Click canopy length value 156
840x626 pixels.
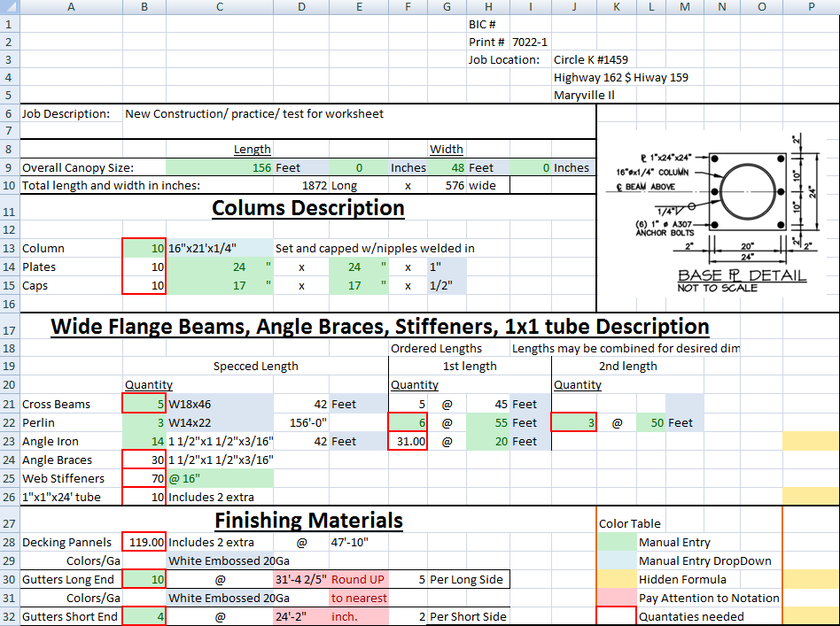[x=220, y=167]
